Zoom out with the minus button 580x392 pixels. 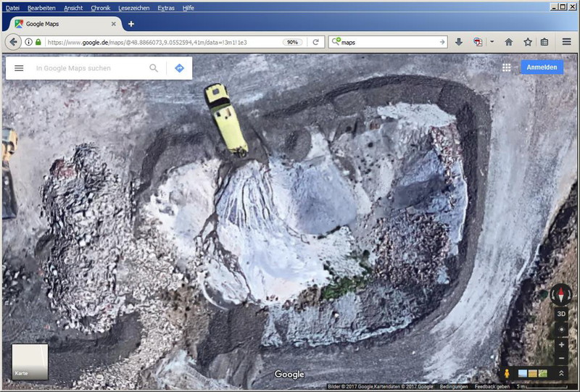561,359
